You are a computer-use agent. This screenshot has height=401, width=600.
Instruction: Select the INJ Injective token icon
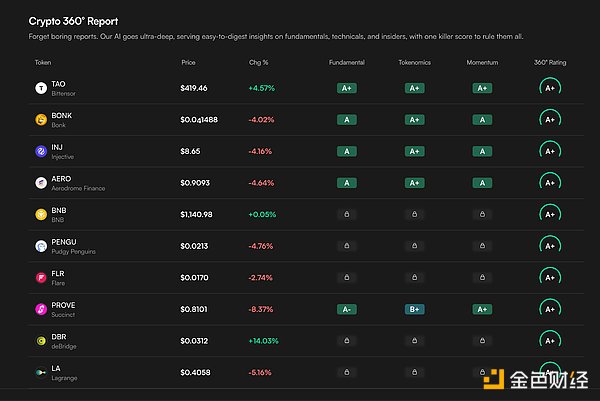pos(41,151)
